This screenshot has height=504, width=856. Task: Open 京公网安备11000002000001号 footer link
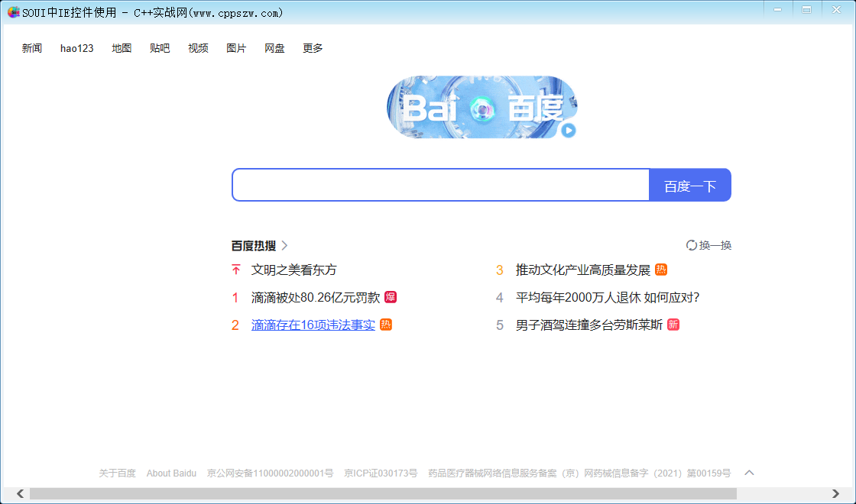tap(270, 473)
